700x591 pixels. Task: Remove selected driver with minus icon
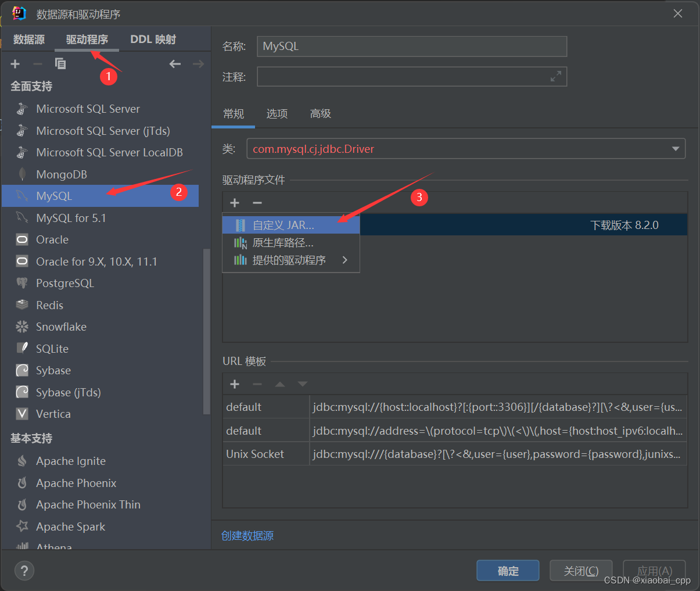(38, 64)
